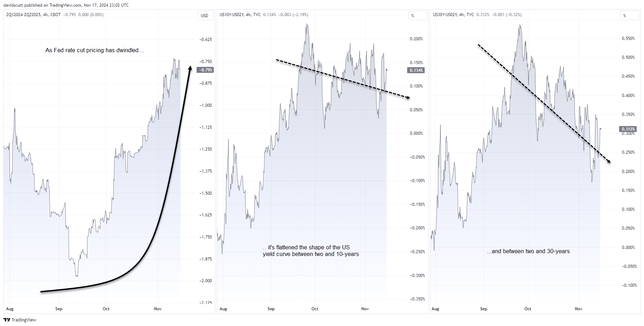The width and height of the screenshot is (644, 326).
Task: Click the 0.000% label on the US10Y-US02Y axis
Action: [416, 133]
